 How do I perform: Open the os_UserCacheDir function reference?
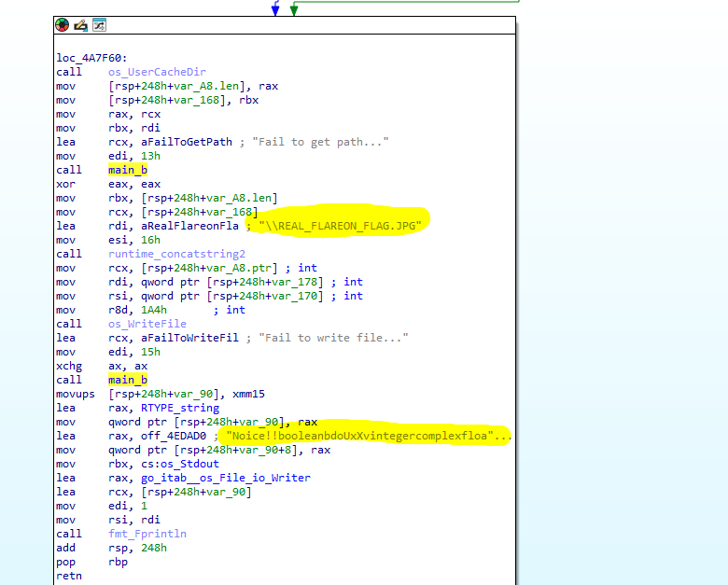(x=157, y=72)
